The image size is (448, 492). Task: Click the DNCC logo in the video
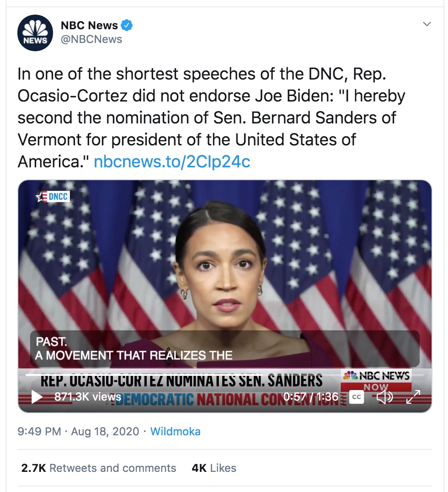click(53, 197)
